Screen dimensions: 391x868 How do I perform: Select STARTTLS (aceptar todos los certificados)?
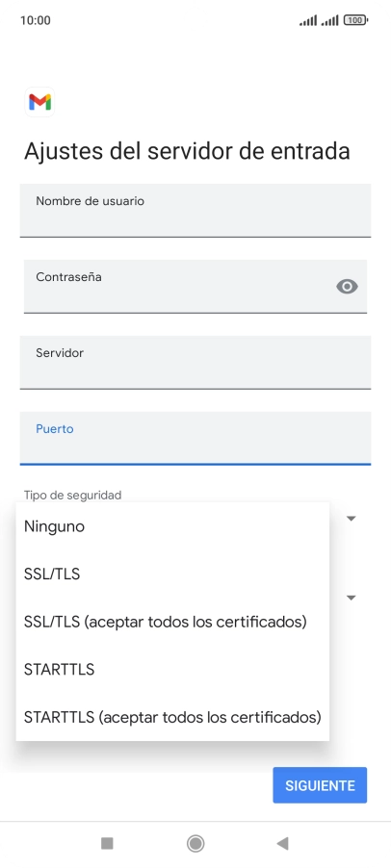coord(172,717)
